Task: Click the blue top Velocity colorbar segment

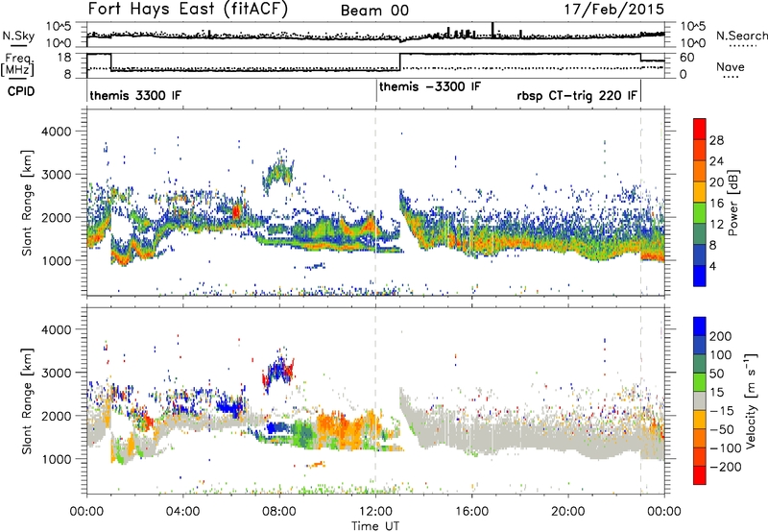Action: click(x=700, y=326)
